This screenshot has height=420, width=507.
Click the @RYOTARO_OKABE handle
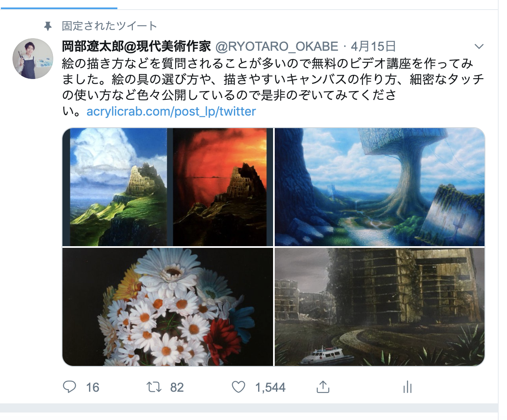click(276, 46)
